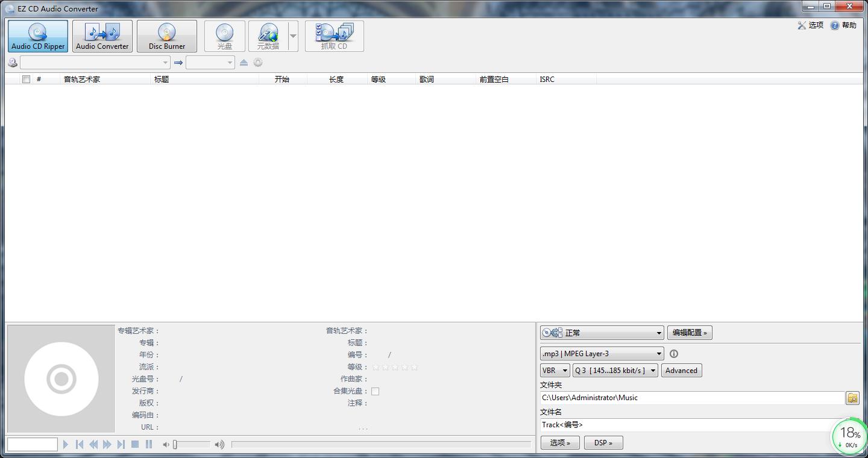Click the loud volume speaker icon
Viewport: 868px width, 458px height.
point(219,445)
